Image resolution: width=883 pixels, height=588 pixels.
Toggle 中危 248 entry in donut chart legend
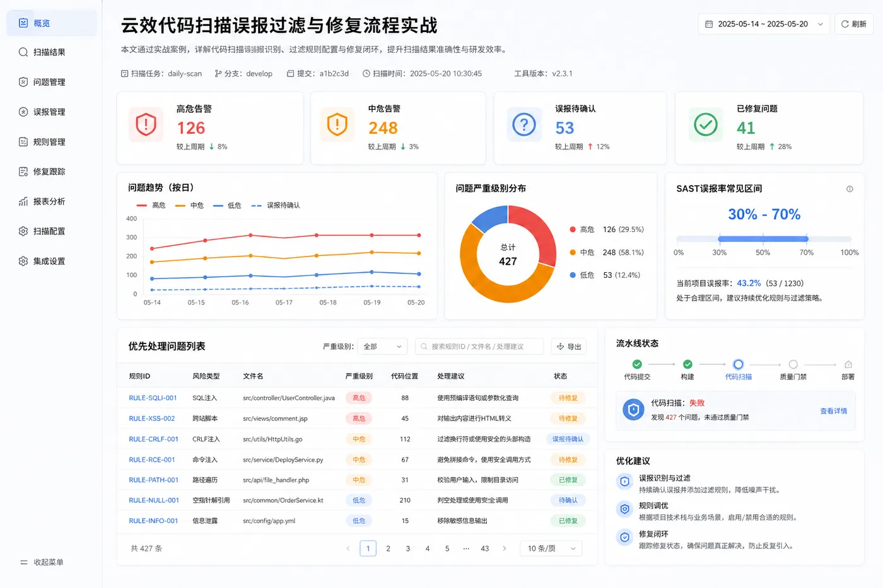tap(607, 252)
